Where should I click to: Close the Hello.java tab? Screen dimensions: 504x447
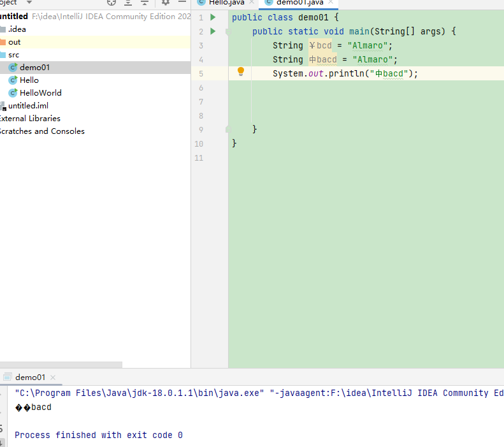(x=252, y=2)
